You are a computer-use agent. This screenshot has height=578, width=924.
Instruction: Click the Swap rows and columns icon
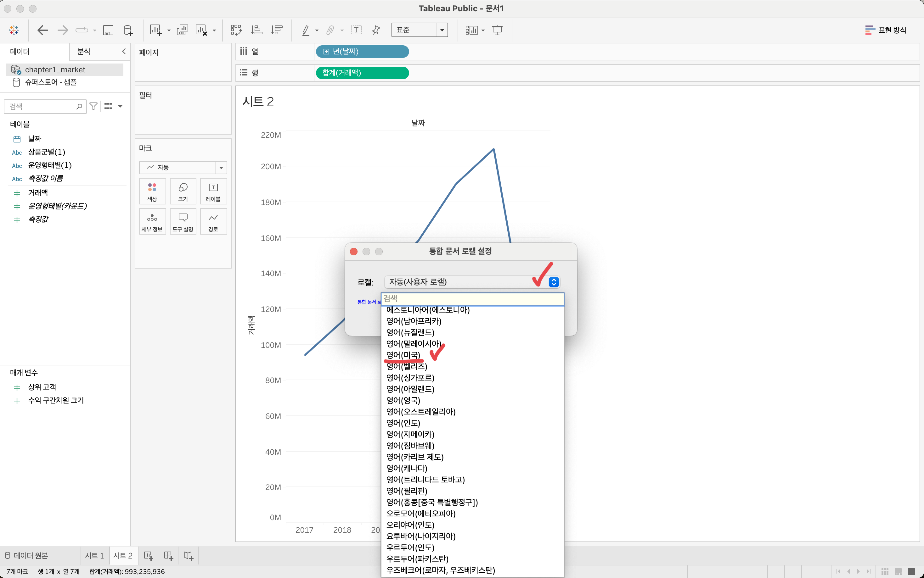pos(236,30)
